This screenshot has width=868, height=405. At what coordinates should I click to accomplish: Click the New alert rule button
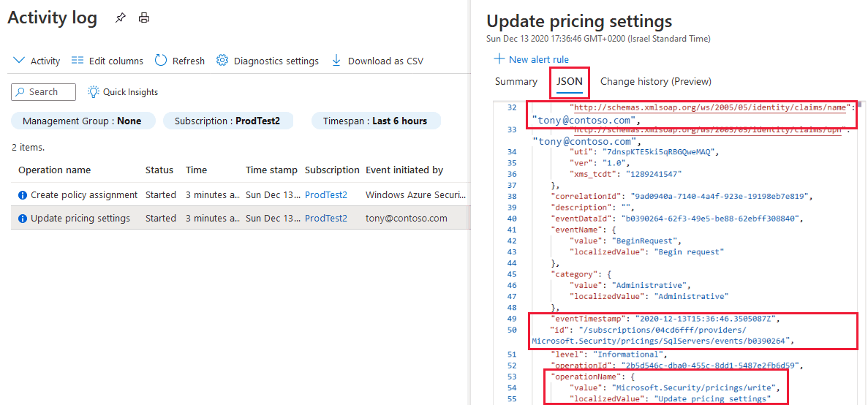tap(531, 59)
